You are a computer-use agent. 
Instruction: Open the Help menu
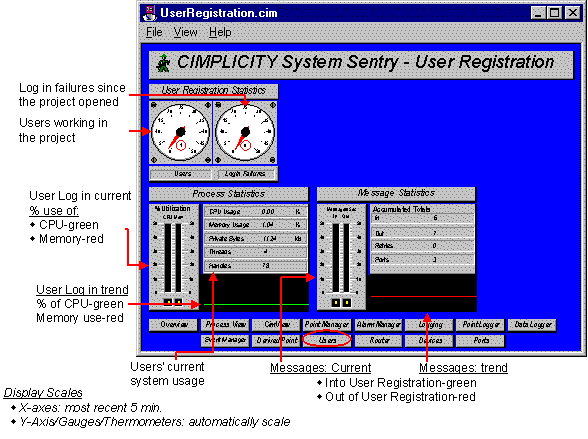click(x=220, y=32)
